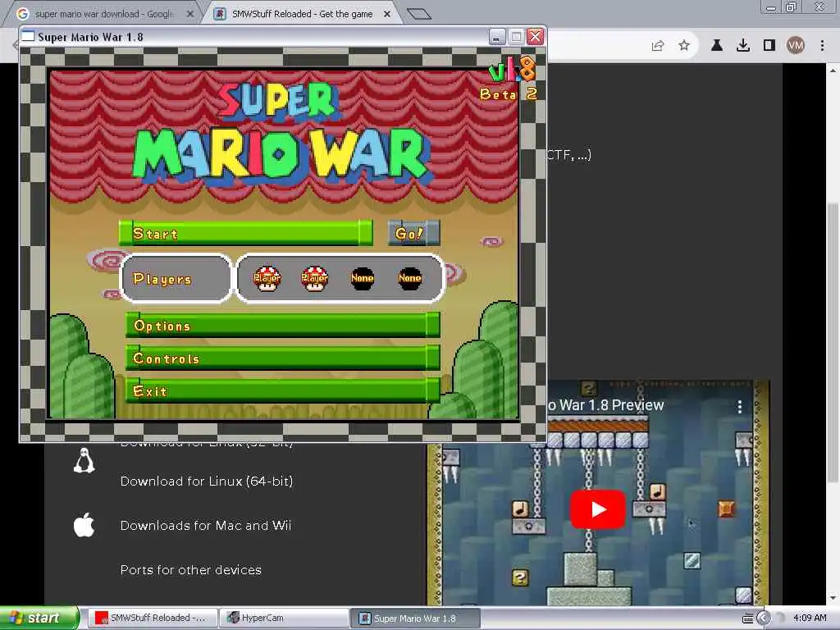Click the Linux penguin icon
Viewport: 840px width, 630px height.
(x=84, y=461)
